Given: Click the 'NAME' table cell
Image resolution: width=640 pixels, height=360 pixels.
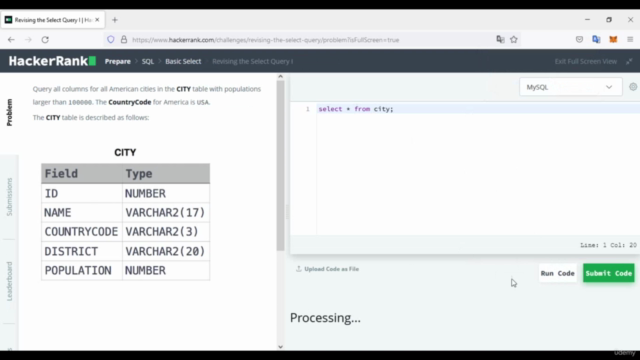Looking at the screenshot, I should coord(81,212).
